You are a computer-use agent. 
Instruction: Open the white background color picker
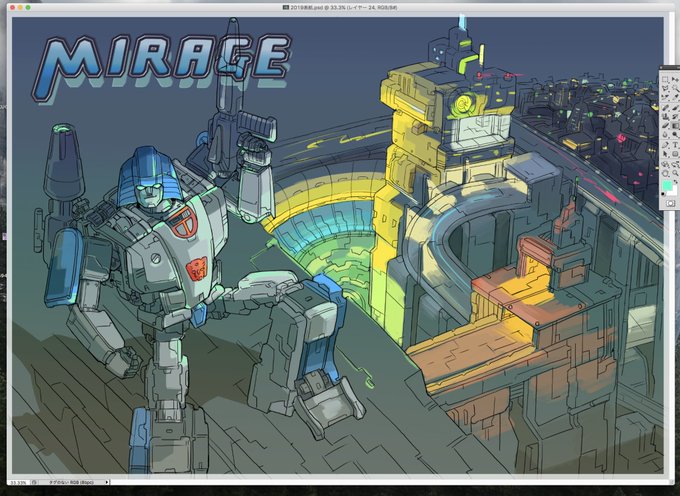coord(674,192)
